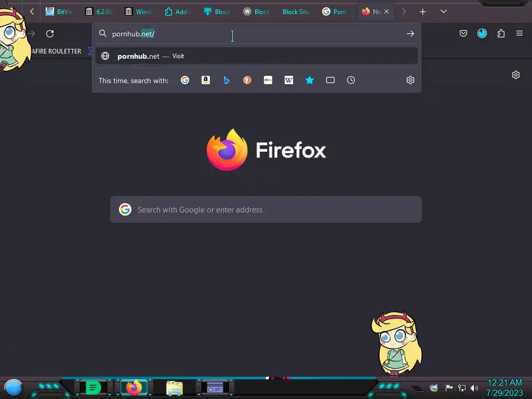Click the go arrow in address bar
This screenshot has height=399, width=532.
410,34
